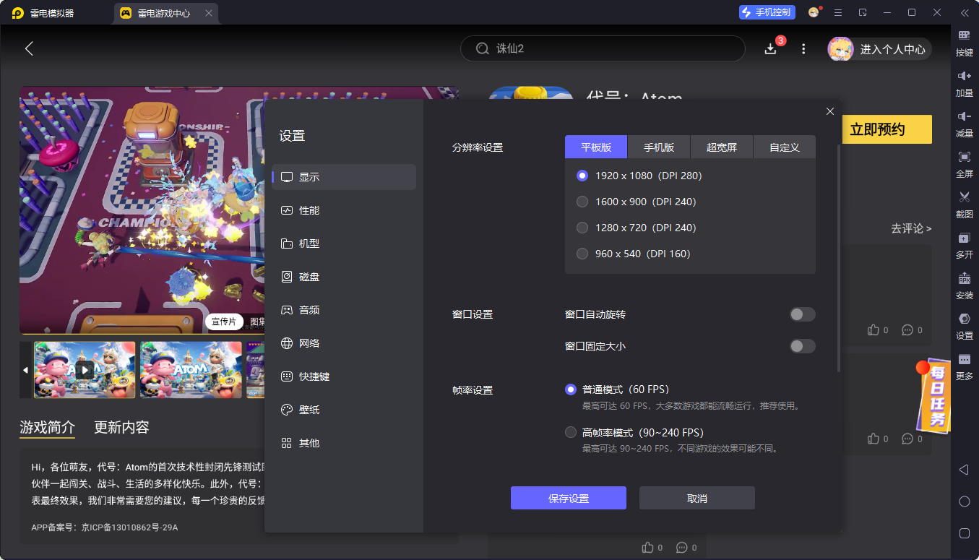This screenshot has height=560, width=979.
Task: Open 显示 settings category
Action: pyautogui.click(x=344, y=177)
